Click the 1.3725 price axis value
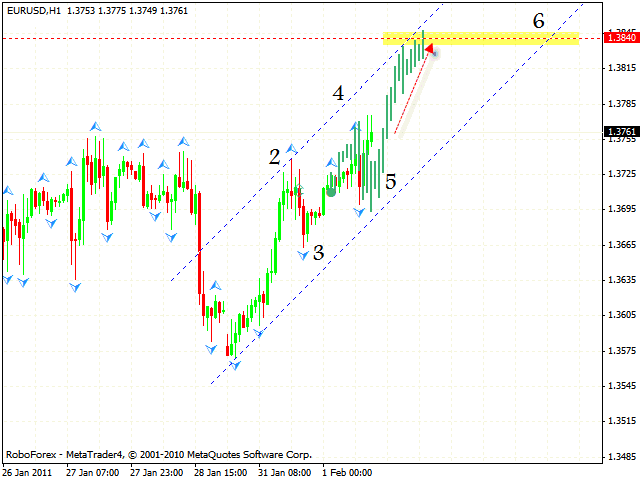This screenshot has width=640, height=480. click(622, 174)
